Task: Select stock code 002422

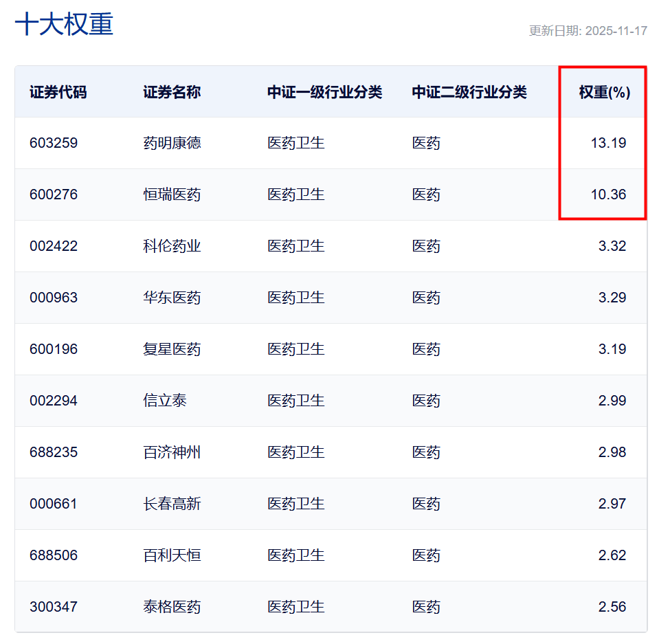Action: 54,246
